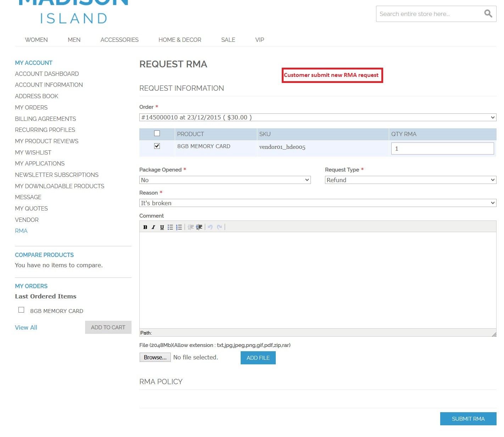Insert numbered list in comment
Screen dimensions: 504x437
179,227
